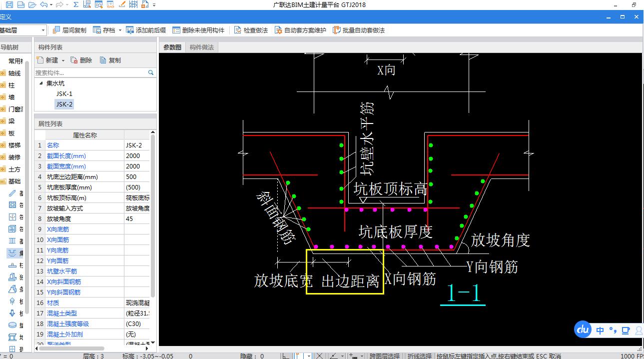This screenshot has height=359, width=644.
Task: Focus the 搜索构件 search field
Action: pyautogui.click(x=91, y=72)
